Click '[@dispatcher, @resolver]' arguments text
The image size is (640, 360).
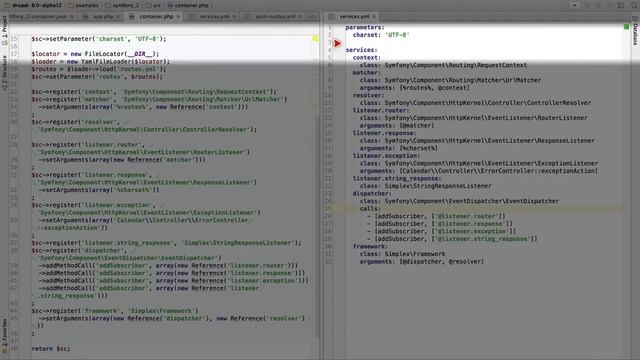(441, 262)
